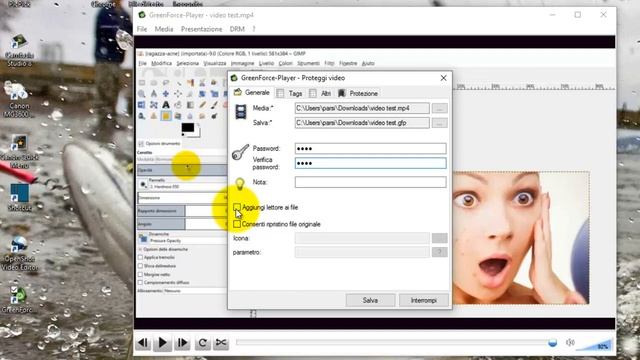The image size is (640, 360).
Task: Click the key icon beside Password
Action: coord(240,152)
